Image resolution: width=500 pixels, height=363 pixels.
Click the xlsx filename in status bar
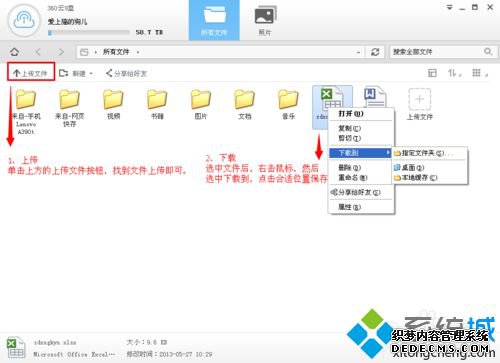pos(55,342)
